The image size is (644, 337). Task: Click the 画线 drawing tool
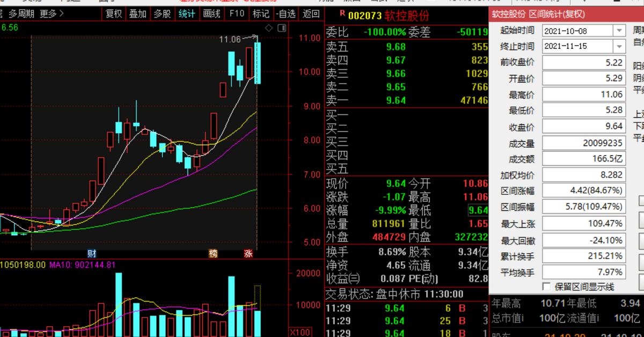[210, 14]
